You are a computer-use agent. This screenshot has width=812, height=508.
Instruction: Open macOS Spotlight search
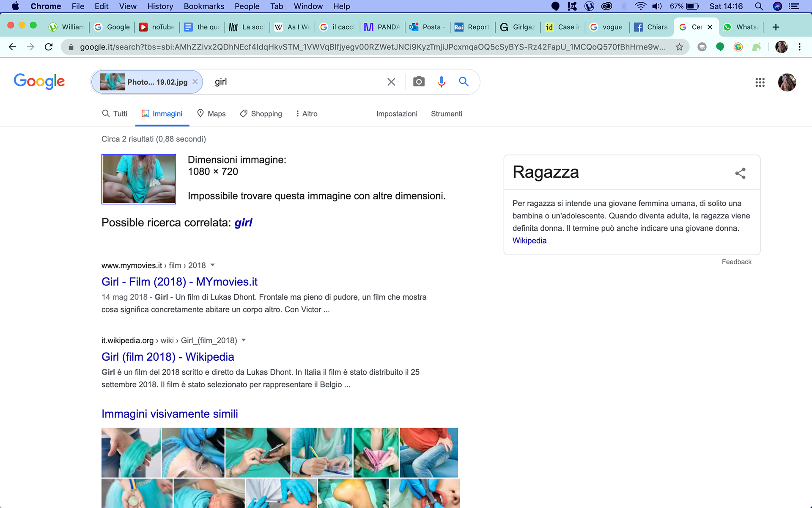point(759,6)
